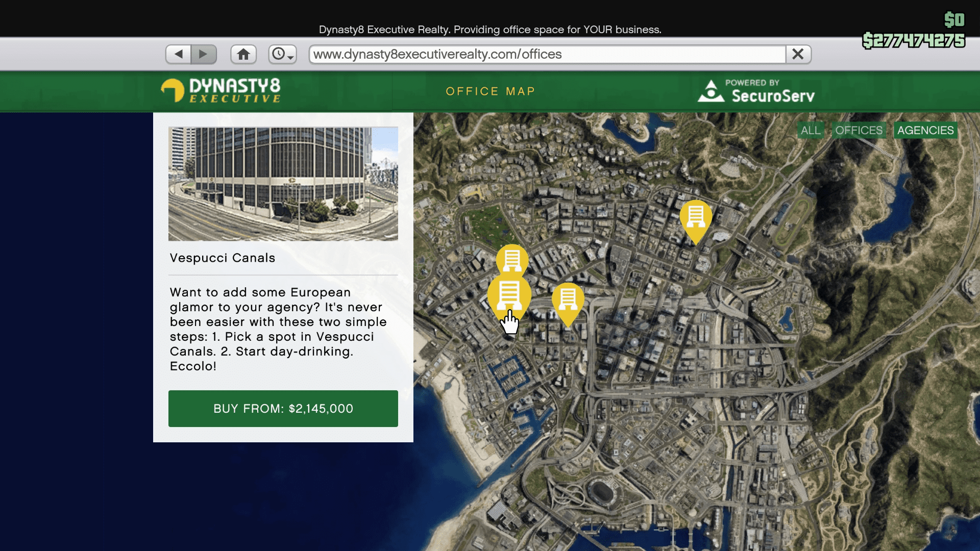The height and width of the screenshot is (551, 980).
Task: Enable the ALL map filter
Action: (x=811, y=130)
